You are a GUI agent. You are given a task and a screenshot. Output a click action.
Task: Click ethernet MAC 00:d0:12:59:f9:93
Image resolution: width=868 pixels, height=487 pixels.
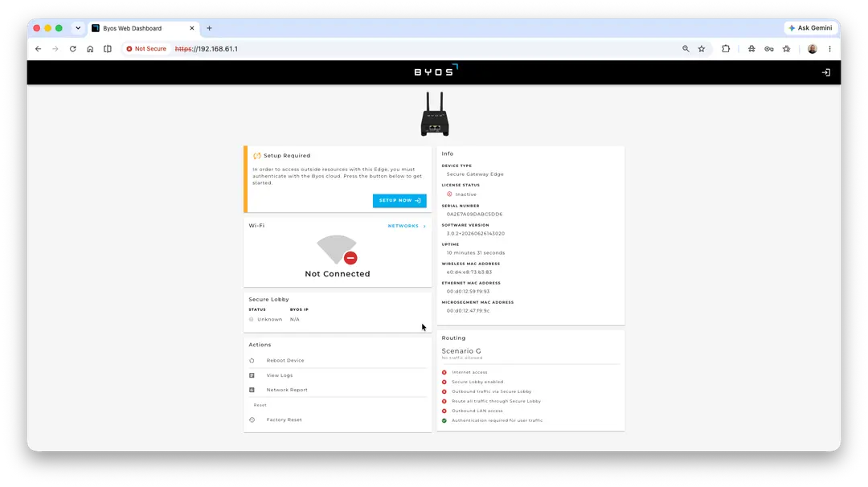(x=468, y=292)
